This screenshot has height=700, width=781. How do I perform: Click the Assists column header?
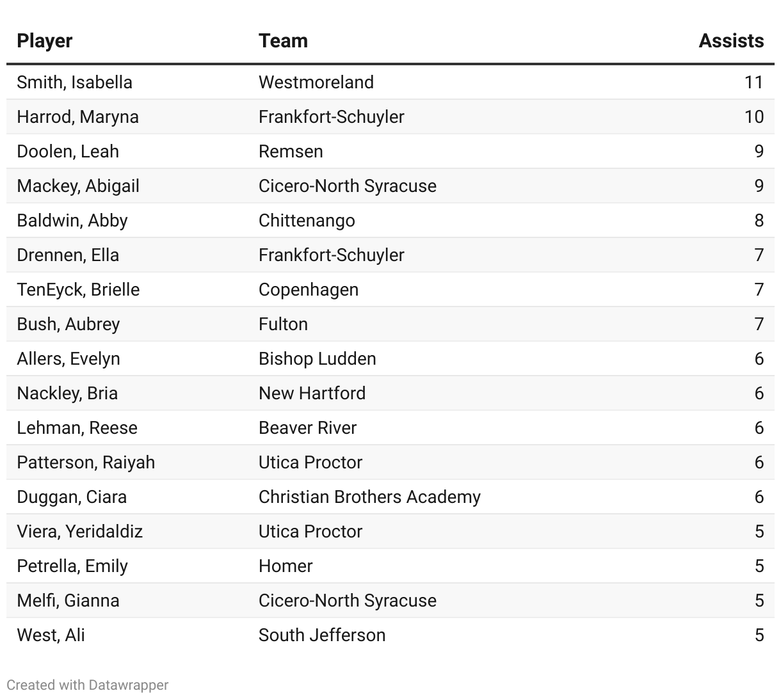tap(731, 41)
